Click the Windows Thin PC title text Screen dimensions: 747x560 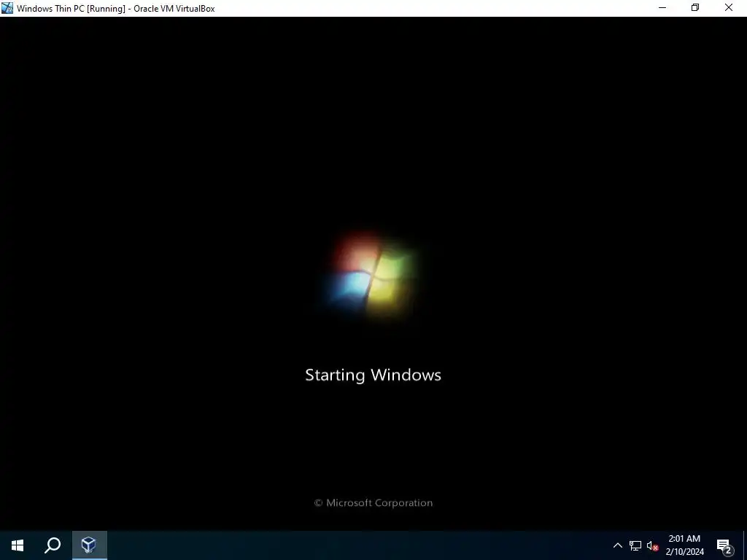coord(116,9)
